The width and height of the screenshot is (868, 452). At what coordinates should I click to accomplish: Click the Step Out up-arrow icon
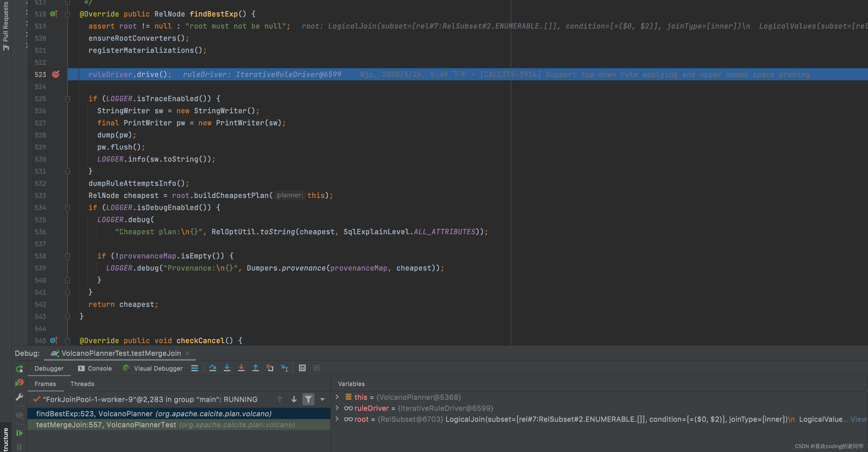pos(255,368)
